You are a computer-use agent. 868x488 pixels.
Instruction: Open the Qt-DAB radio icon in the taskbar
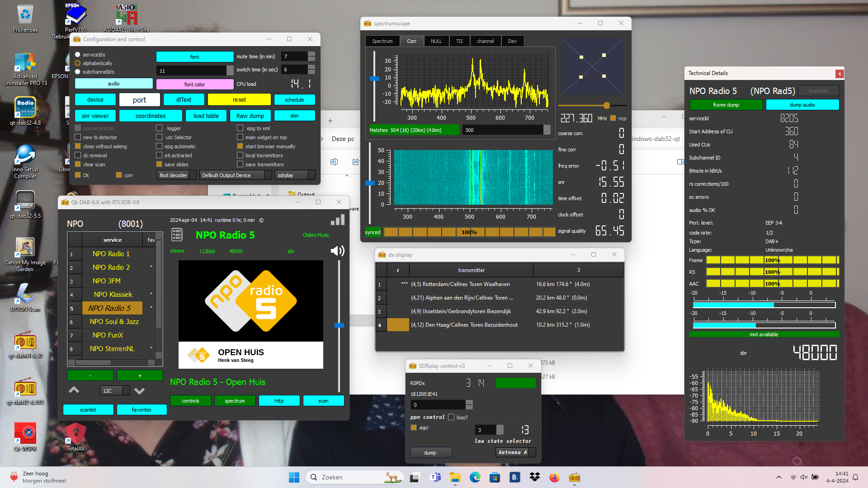tap(574, 477)
